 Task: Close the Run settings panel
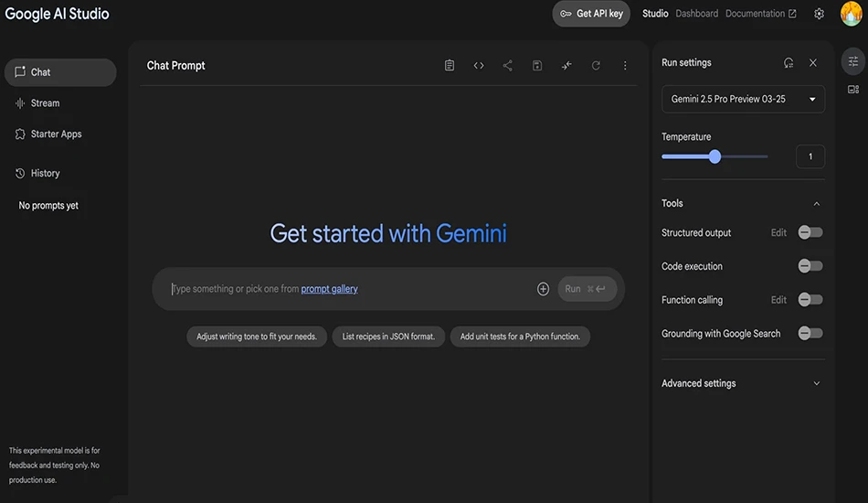(813, 62)
